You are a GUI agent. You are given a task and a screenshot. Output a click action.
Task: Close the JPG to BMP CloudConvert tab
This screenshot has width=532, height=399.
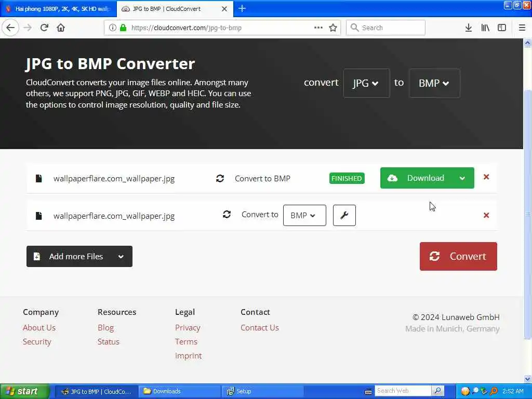[x=224, y=9]
